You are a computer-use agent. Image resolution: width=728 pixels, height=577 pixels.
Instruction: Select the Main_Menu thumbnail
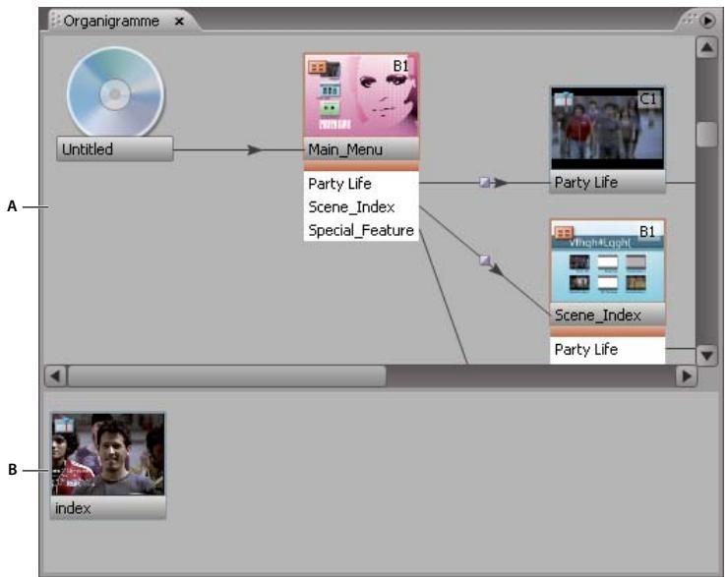tap(361, 95)
